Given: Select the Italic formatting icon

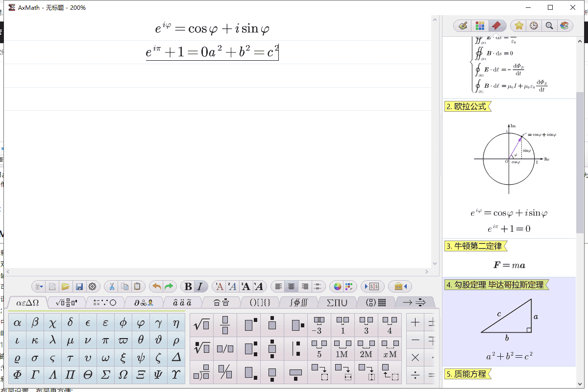Looking at the screenshot, I should click(x=199, y=287).
